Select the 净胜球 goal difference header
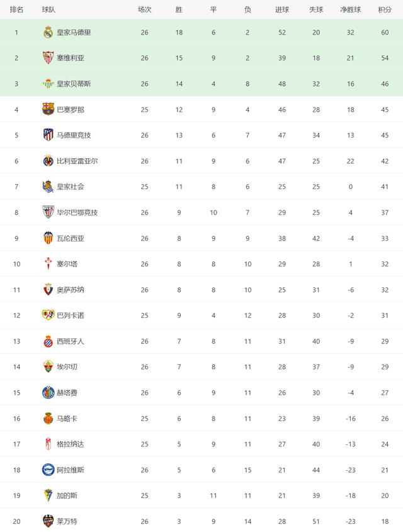Screen dimensions: 403x532 click(x=351, y=10)
